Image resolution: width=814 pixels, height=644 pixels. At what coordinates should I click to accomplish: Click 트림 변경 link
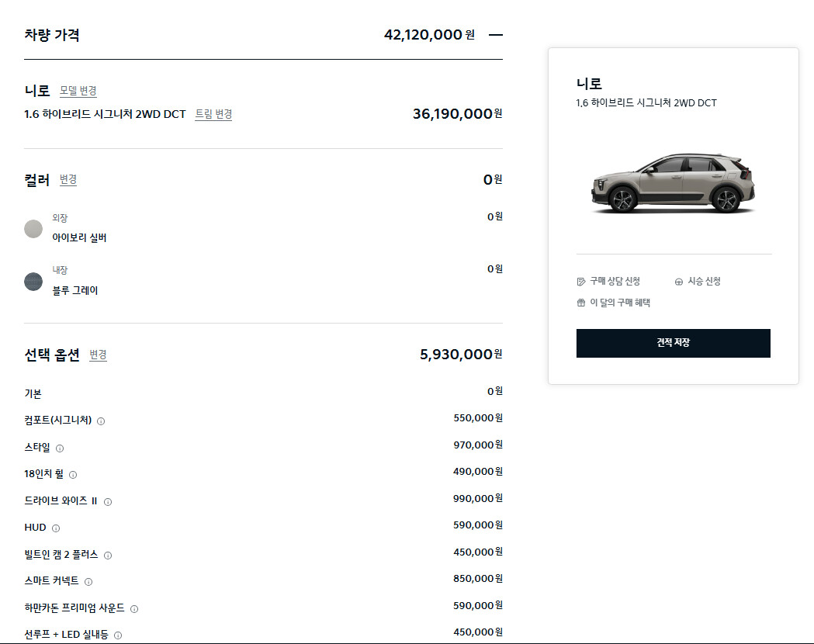point(213,114)
